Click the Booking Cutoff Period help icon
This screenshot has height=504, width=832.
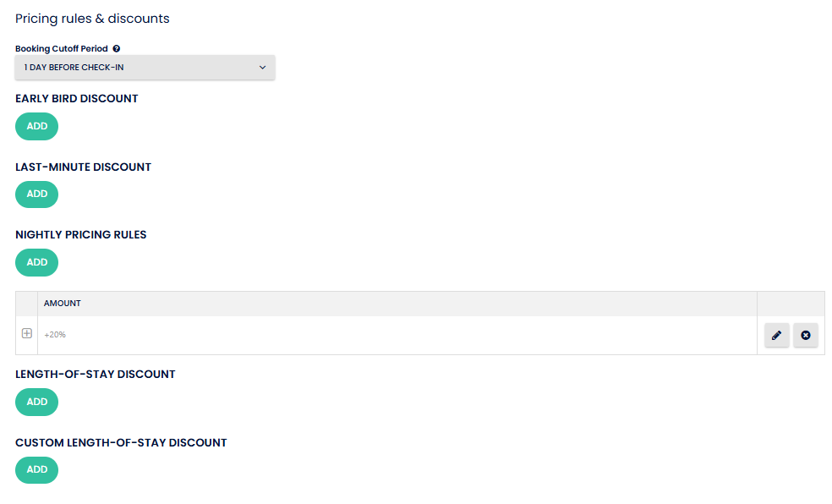point(117,49)
